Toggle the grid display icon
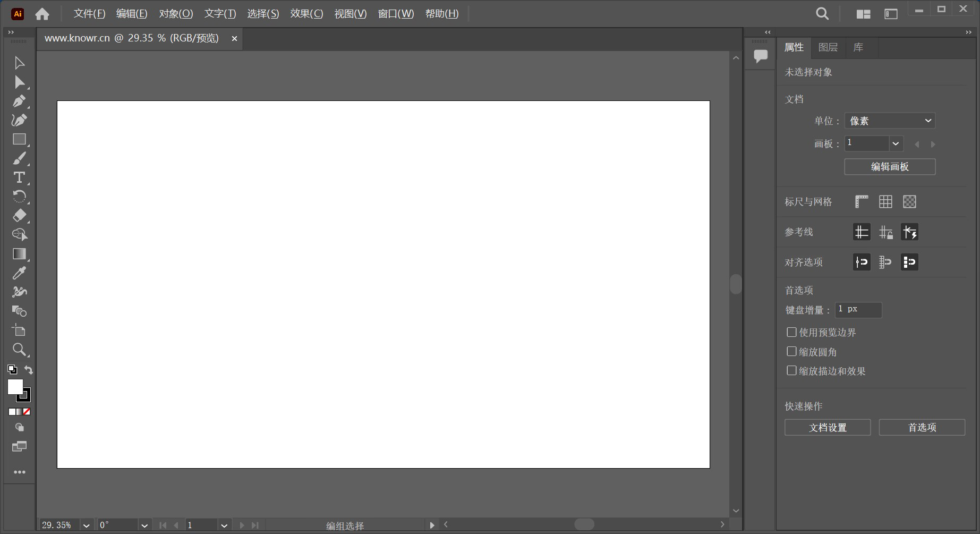This screenshot has width=980, height=534. point(885,202)
